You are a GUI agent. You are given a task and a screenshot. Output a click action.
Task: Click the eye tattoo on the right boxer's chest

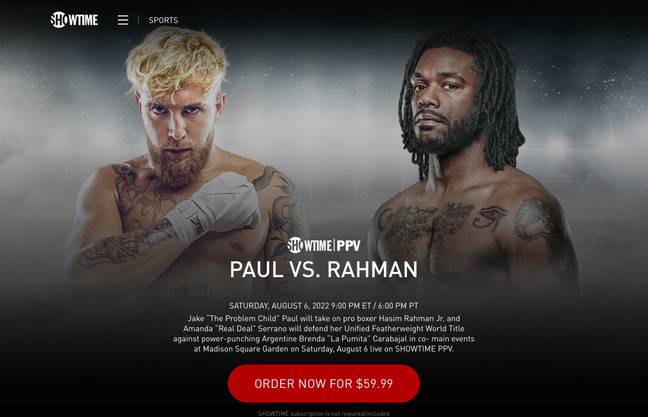pyautogui.click(x=490, y=217)
